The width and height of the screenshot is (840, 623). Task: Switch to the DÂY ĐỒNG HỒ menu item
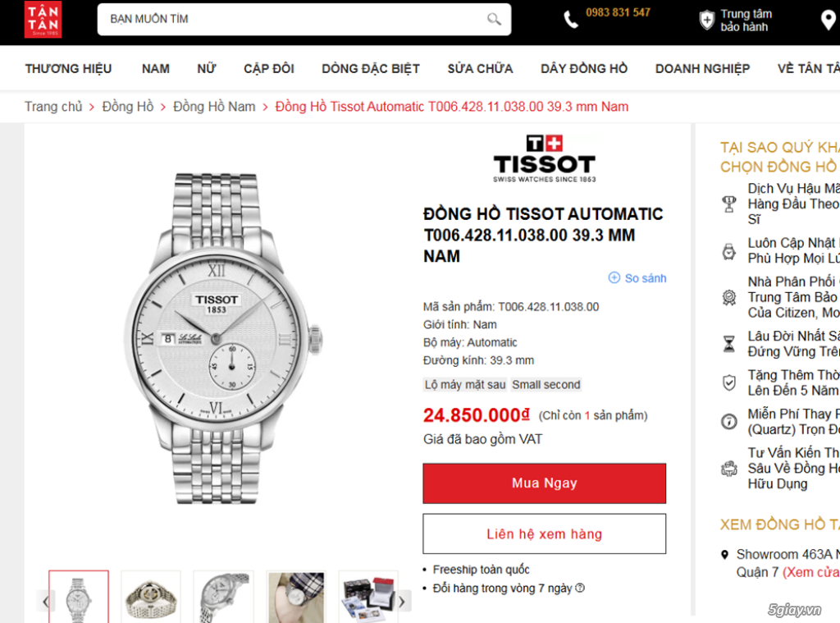[583, 68]
